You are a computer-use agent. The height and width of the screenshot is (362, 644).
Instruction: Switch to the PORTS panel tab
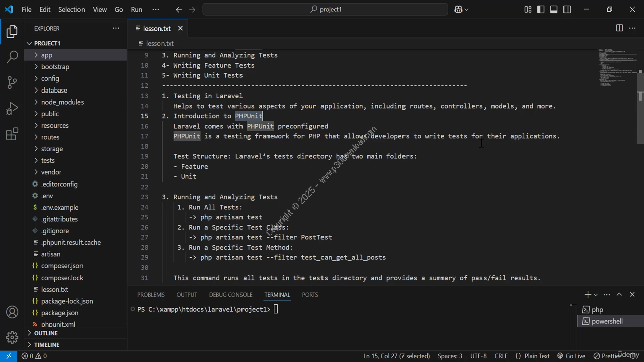310,295
